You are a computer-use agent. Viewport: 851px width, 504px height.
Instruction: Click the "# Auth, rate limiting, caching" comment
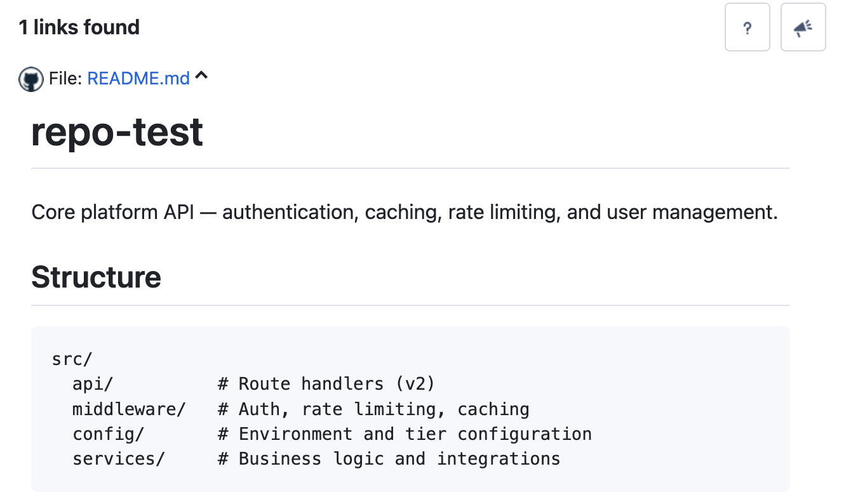[373, 409]
